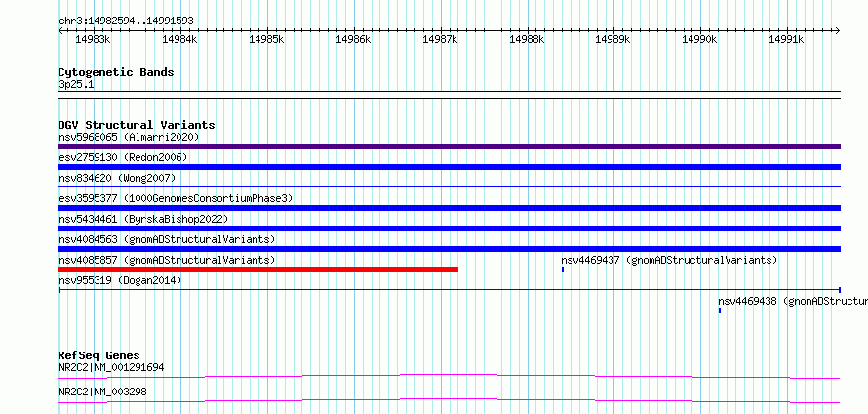Click the 14984k ruler tick label
The height and width of the screenshot is (414, 868).
click(179, 39)
